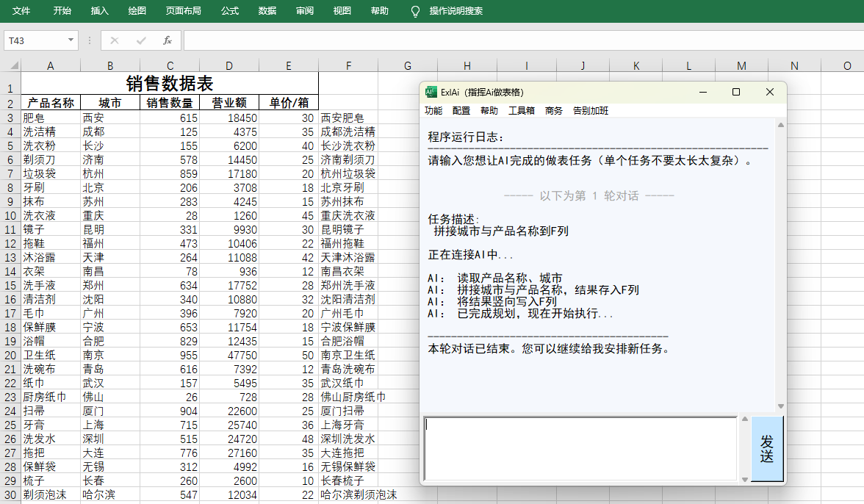Click the log area scroll up arrow
Image resolution: width=864 pixels, height=504 pixels.
point(781,125)
